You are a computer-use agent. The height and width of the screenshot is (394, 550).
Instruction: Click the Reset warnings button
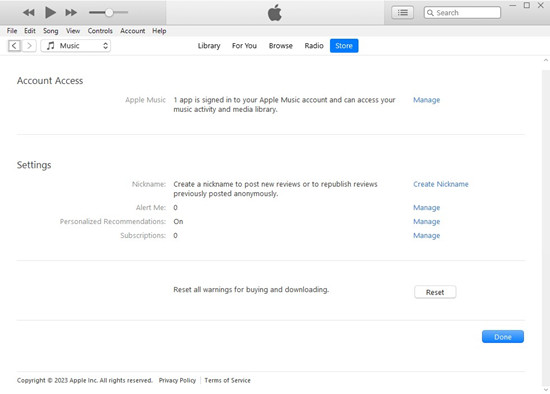[435, 292]
